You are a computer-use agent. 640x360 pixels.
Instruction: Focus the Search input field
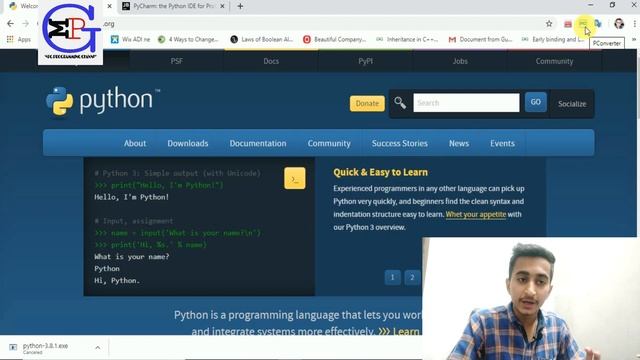(466, 103)
